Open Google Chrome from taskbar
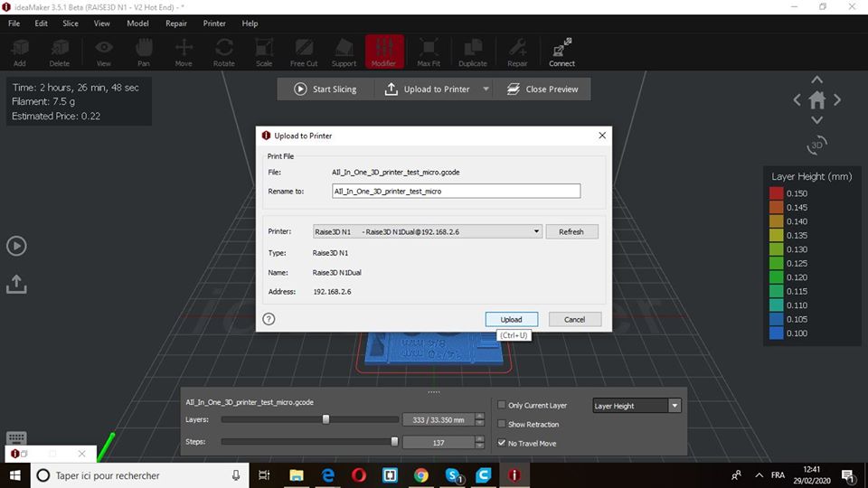868x488 pixels. (x=421, y=475)
